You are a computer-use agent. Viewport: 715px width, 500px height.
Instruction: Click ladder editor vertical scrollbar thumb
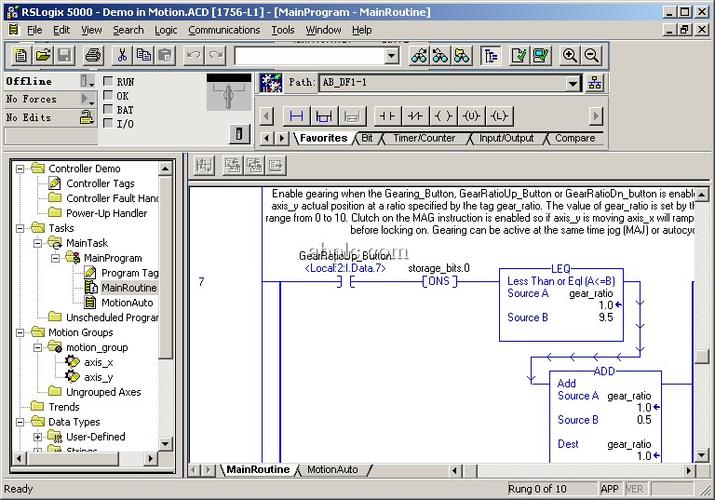702,356
